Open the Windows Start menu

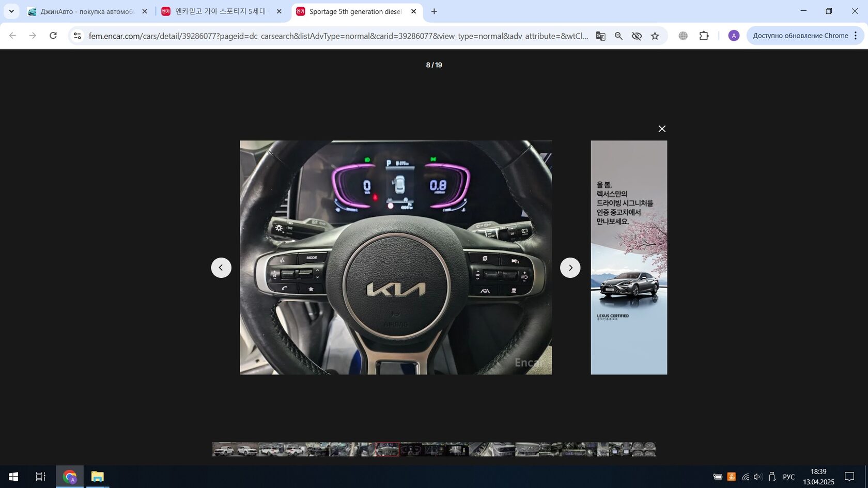[14, 477]
